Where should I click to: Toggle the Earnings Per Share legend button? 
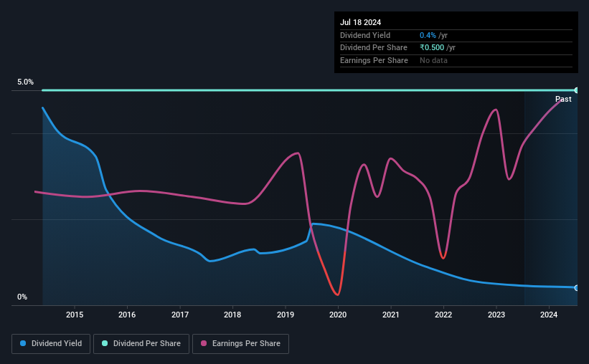point(240,344)
